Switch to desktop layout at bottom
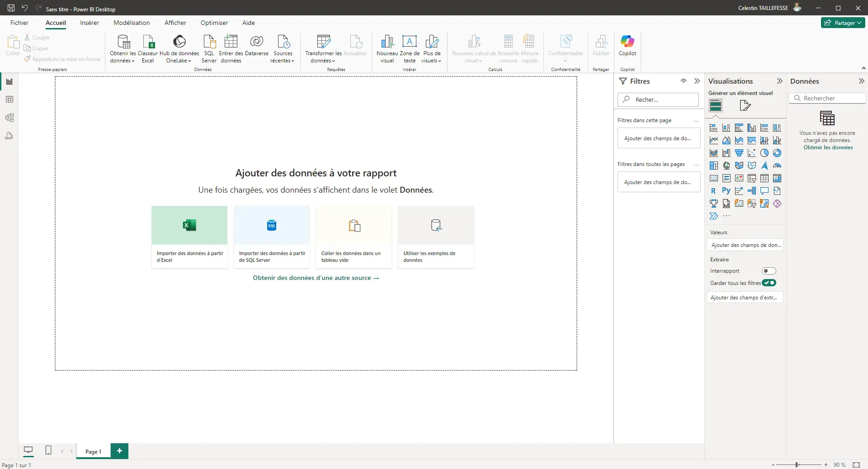This screenshot has width=868, height=469. tap(28, 450)
